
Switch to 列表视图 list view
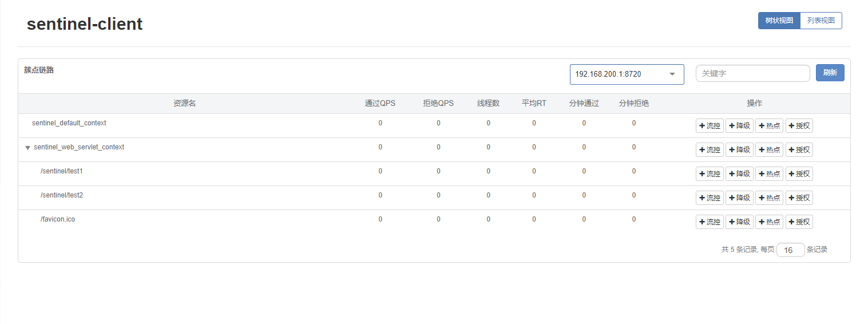pyautogui.click(x=821, y=21)
